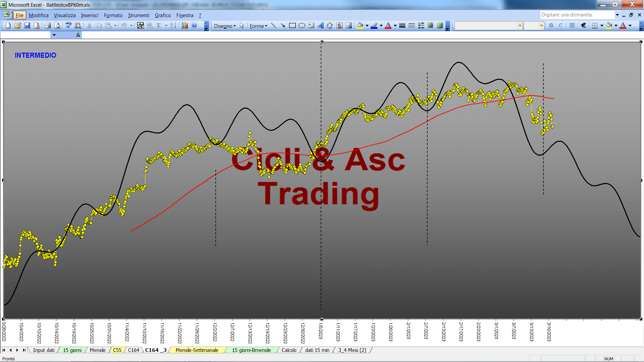Open Excel Help question-mark icon

[194, 25]
